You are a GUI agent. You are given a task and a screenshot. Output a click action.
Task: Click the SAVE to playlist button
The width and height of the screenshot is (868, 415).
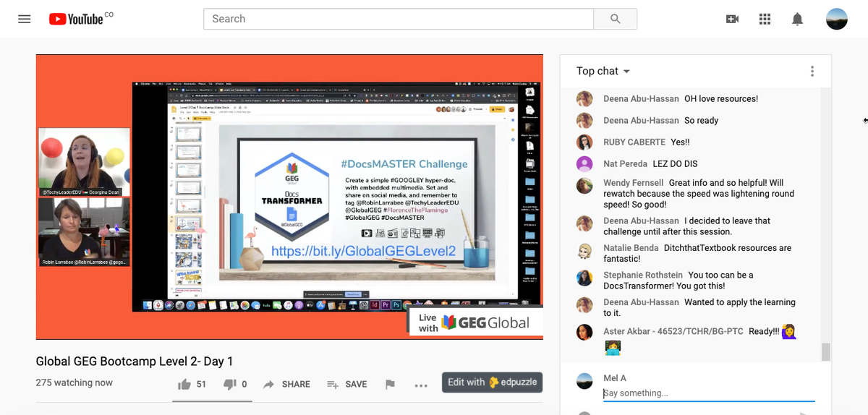click(346, 384)
